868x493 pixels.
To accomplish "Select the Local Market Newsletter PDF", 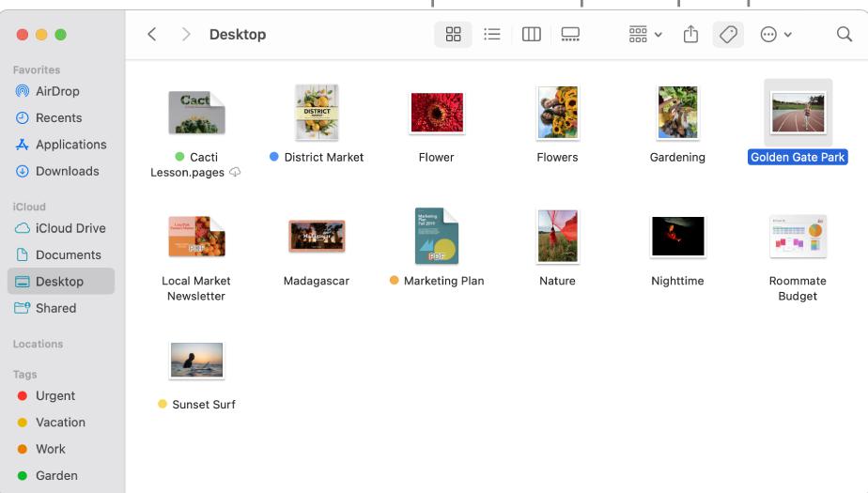I will [x=196, y=237].
